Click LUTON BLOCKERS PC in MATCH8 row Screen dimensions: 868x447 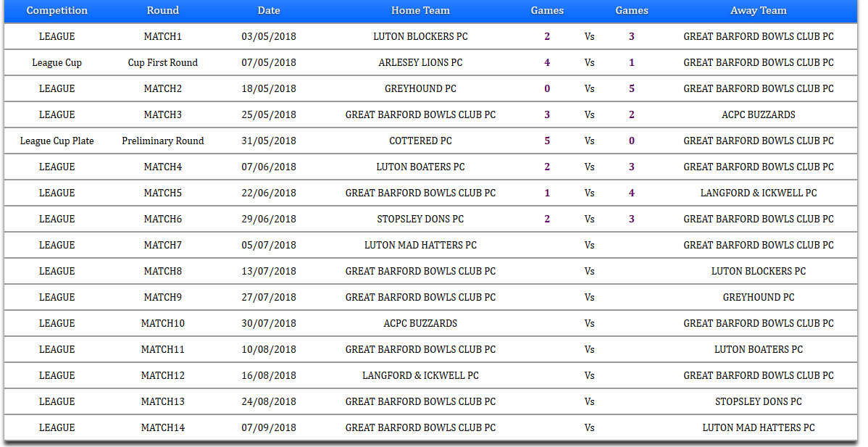(759, 271)
